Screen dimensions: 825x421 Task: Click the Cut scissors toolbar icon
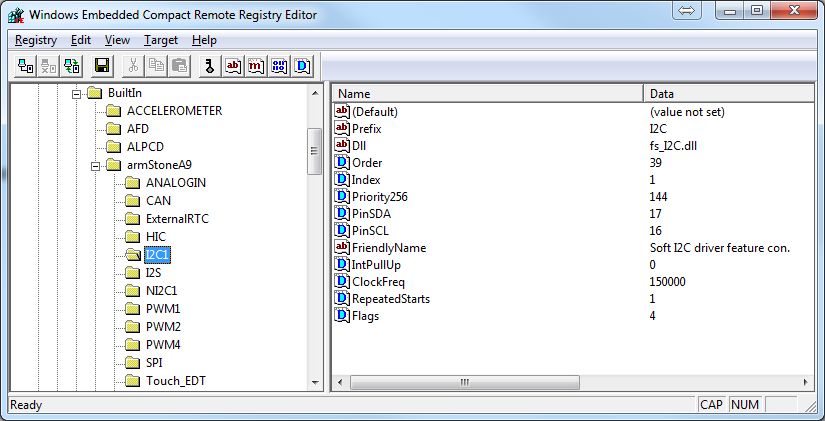[x=133, y=66]
